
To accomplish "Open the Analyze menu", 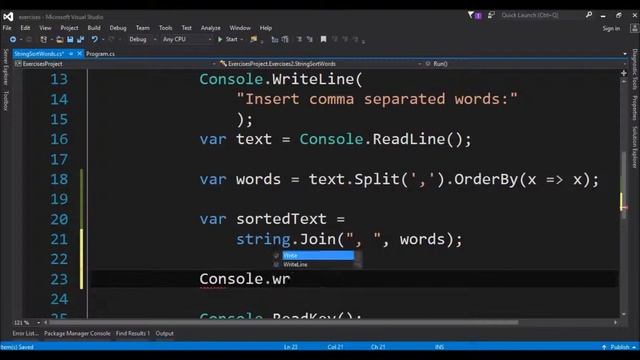I will pos(211,28).
